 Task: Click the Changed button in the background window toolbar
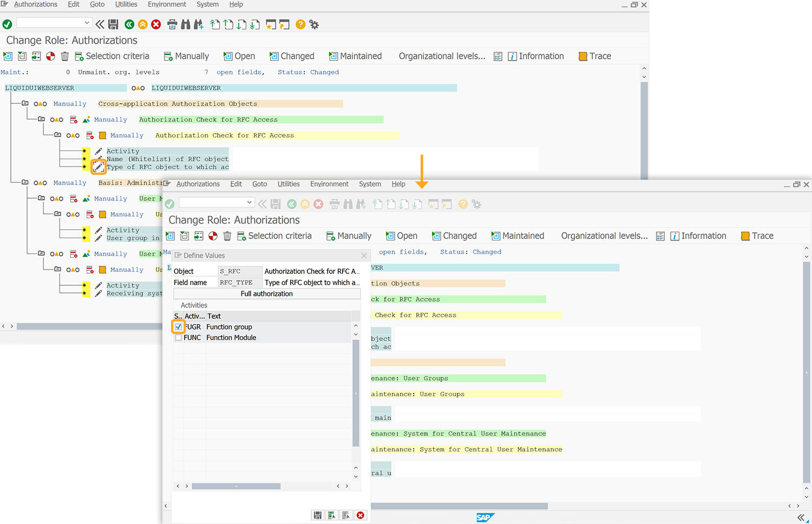(292, 56)
